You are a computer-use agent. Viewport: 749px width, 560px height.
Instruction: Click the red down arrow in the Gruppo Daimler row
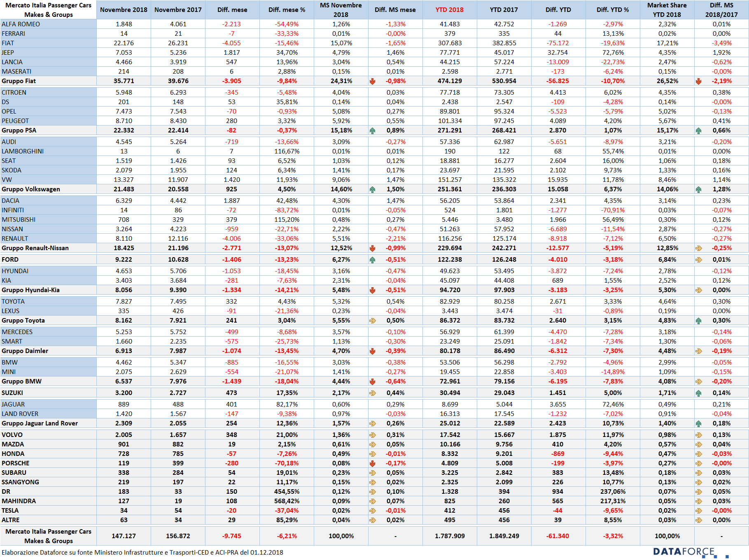[372, 351]
